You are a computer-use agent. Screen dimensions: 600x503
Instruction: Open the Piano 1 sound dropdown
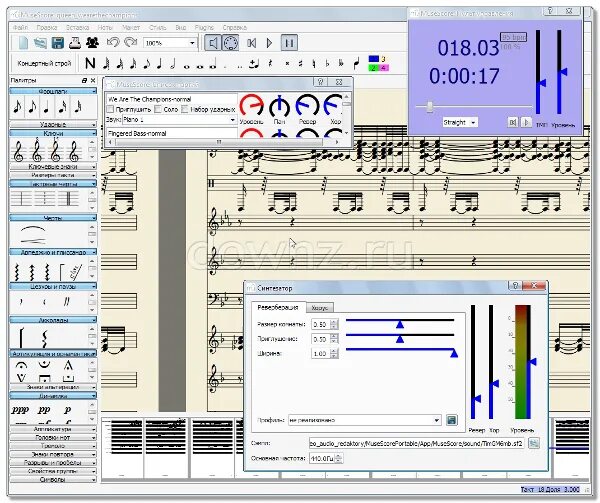pyautogui.click(x=179, y=120)
